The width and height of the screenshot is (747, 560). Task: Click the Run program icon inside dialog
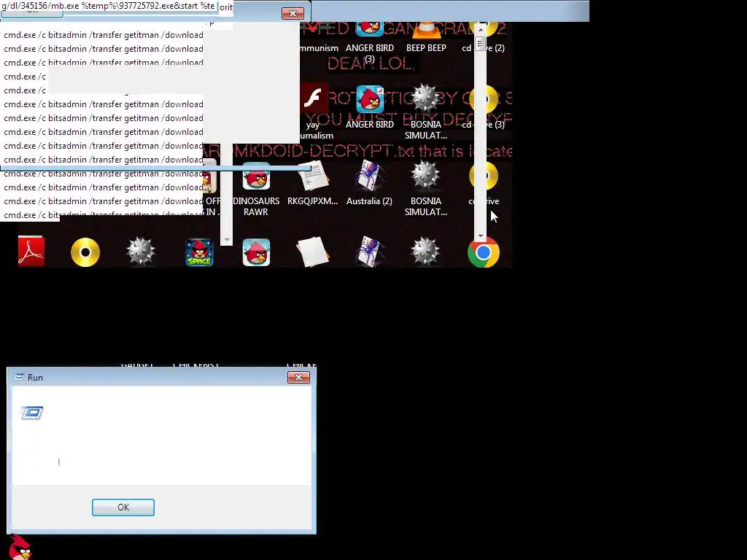[32, 413]
